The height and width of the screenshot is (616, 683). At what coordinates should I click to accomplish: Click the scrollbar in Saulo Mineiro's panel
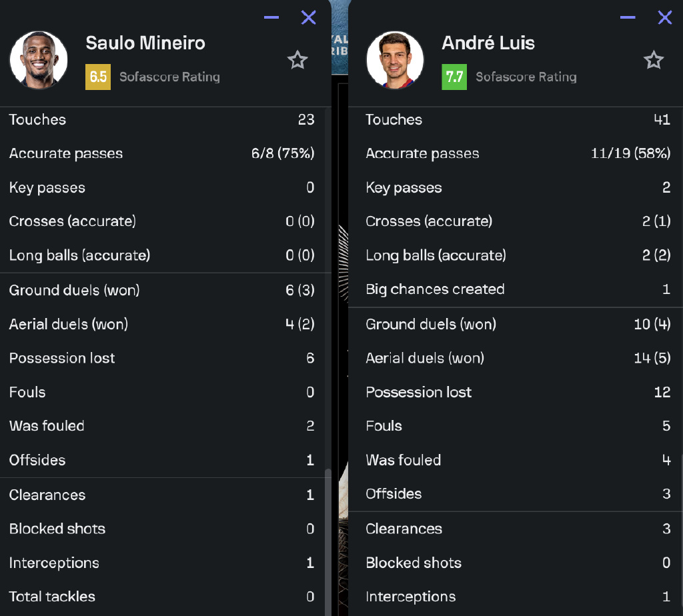coord(328,542)
